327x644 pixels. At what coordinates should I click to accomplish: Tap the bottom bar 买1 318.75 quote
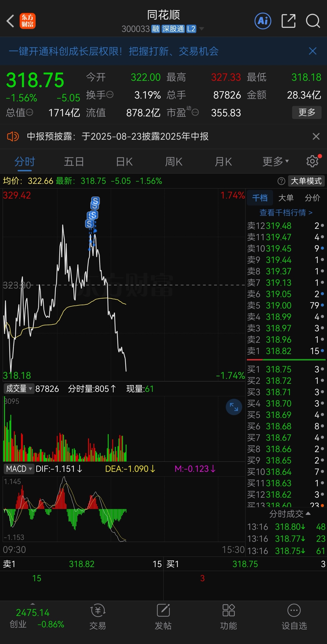coord(246,564)
